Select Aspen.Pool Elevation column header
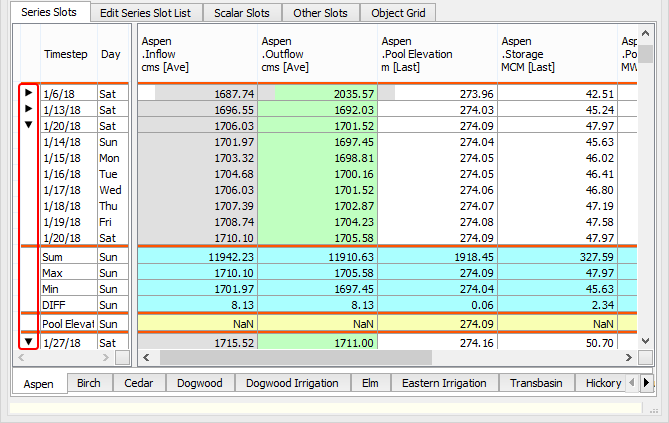The width and height of the screenshot is (669, 423). pyautogui.click(x=436, y=54)
